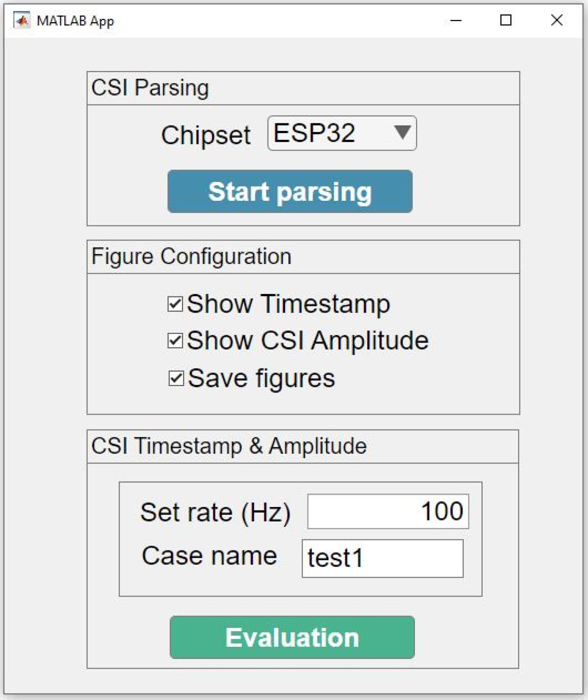This screenshot has height=700, width=588.
Task: Select the ESP32 value in Chipset box
Action: click(314, 133)
